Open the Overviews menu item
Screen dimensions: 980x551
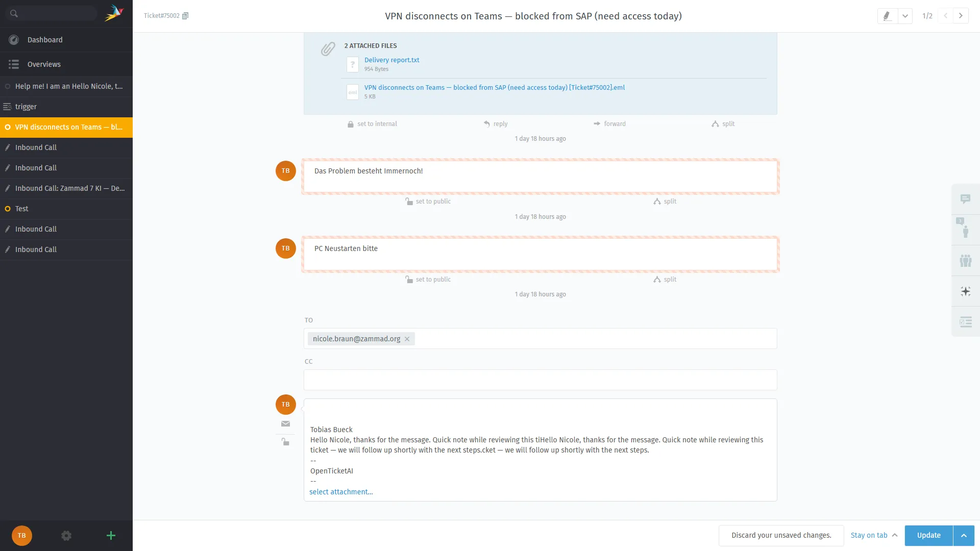[x=66, y=64]
